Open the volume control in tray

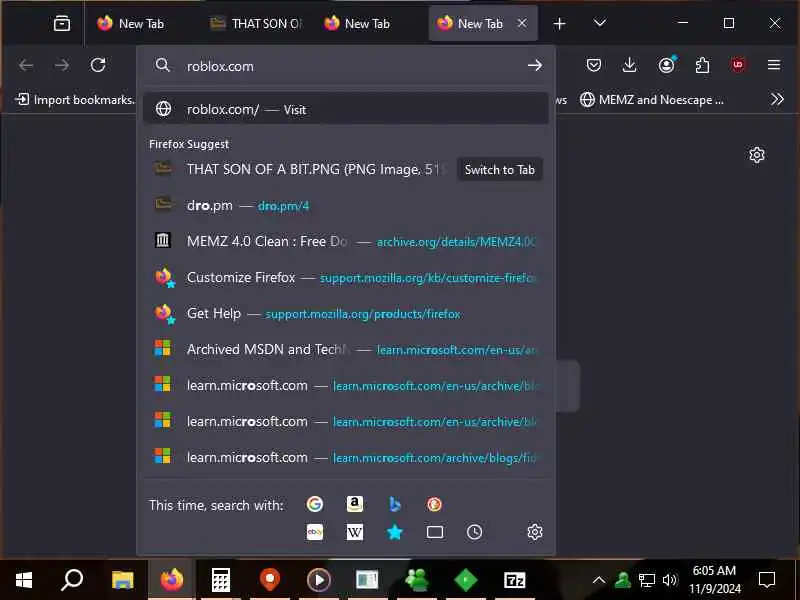[x=669, y=580]
